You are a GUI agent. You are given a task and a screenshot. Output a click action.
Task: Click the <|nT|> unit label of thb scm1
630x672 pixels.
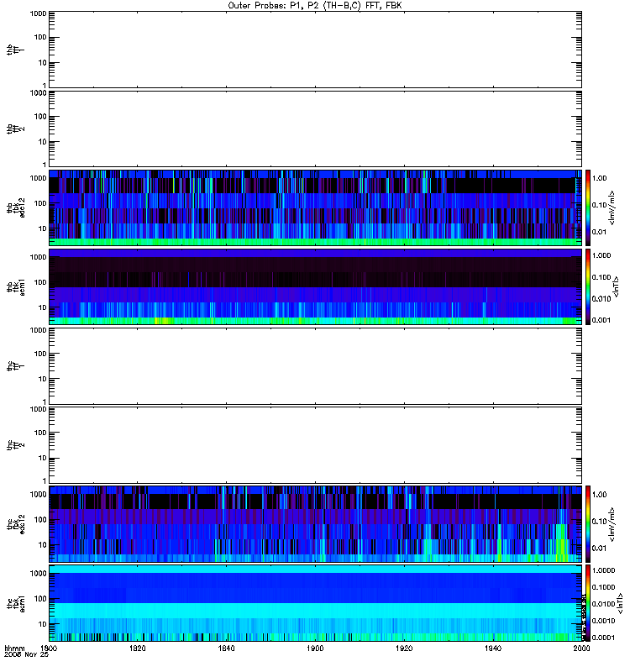click(616, 286)
